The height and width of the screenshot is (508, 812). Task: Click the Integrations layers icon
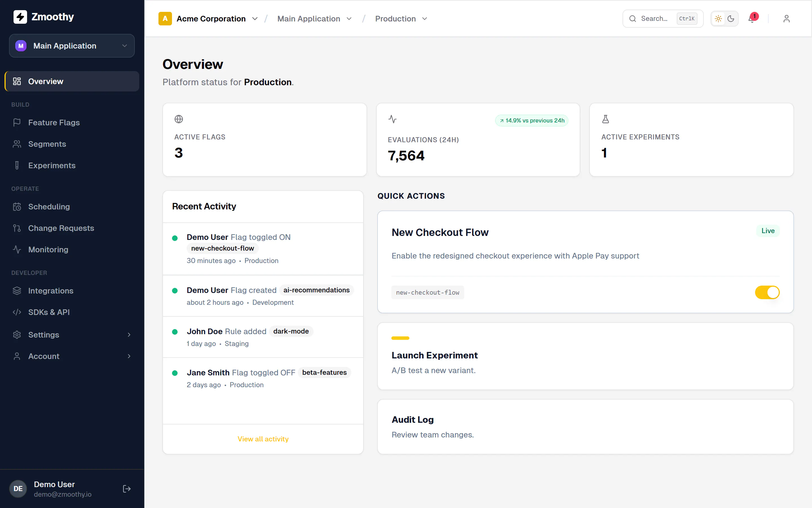click(17, 291)
